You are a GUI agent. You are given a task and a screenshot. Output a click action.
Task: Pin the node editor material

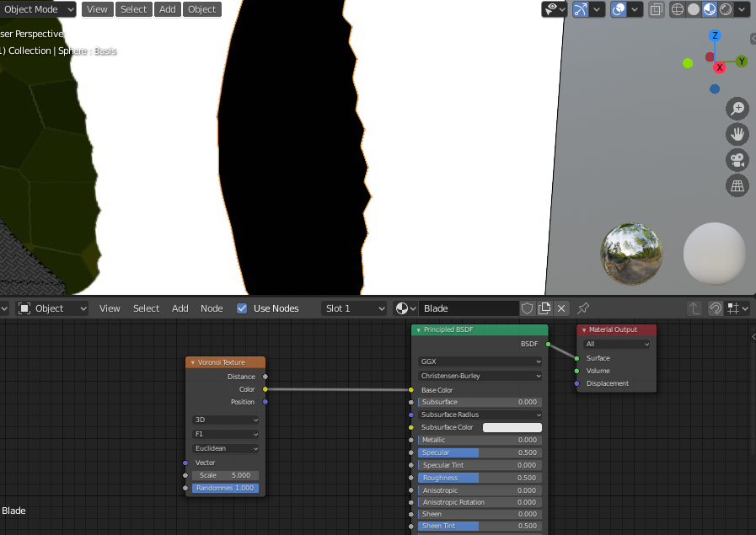[583, 308]
